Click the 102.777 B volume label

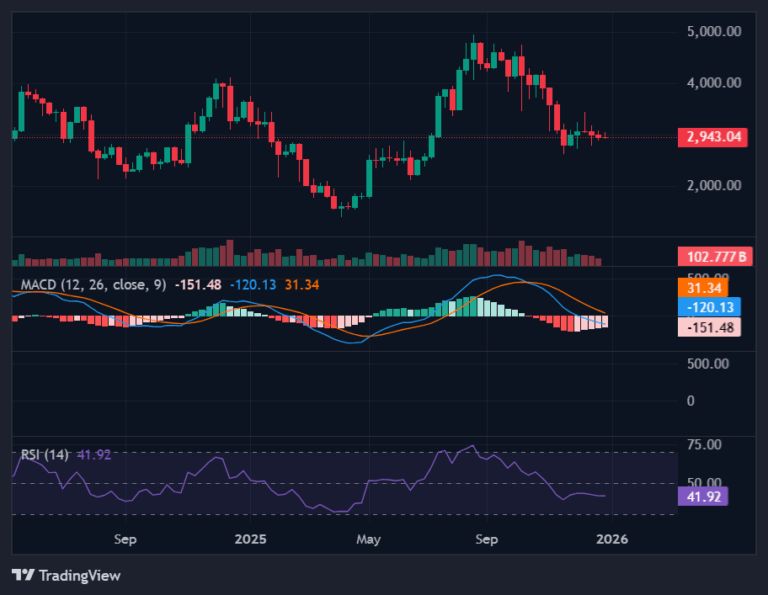click(716, 257)
